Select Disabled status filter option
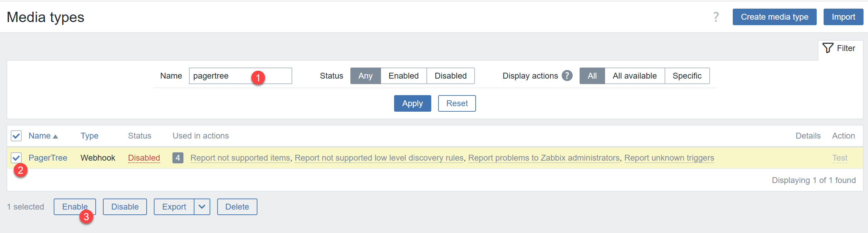The height and width of the screenshot is (233, 868). pyautogui.click(x=450, y=76)
